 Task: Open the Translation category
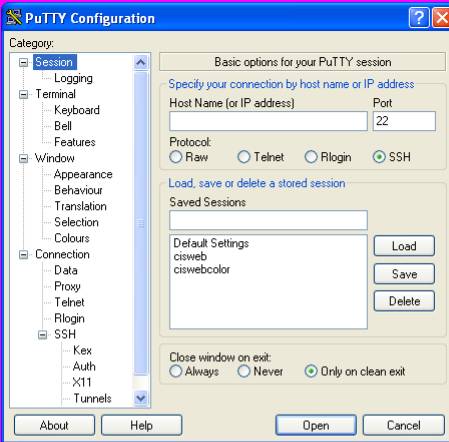[x=80, y=206]
